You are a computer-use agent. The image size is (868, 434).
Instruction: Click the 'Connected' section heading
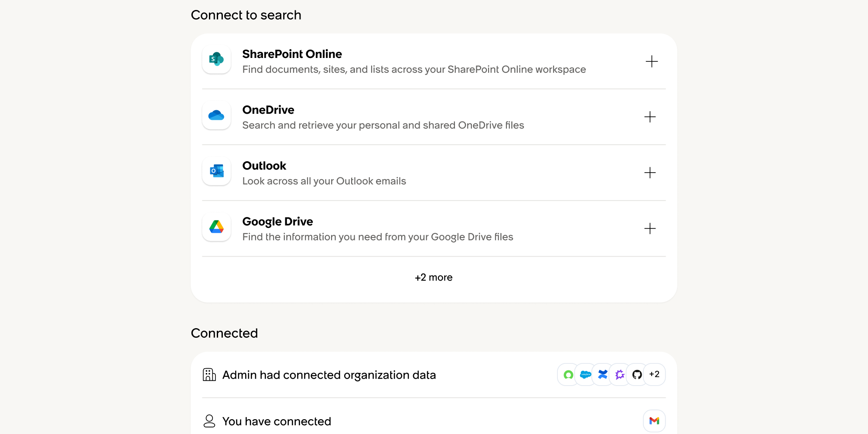pos(225,333)
